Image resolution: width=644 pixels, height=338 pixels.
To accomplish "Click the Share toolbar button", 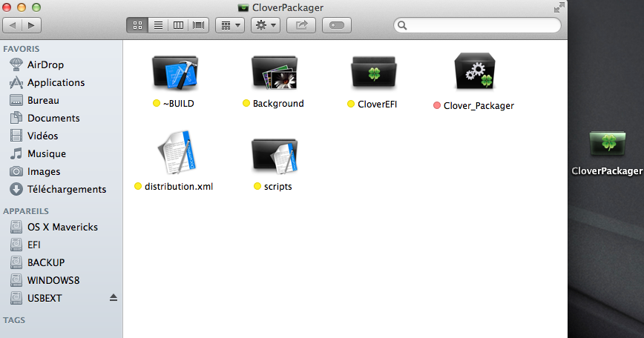I will 301,25.
